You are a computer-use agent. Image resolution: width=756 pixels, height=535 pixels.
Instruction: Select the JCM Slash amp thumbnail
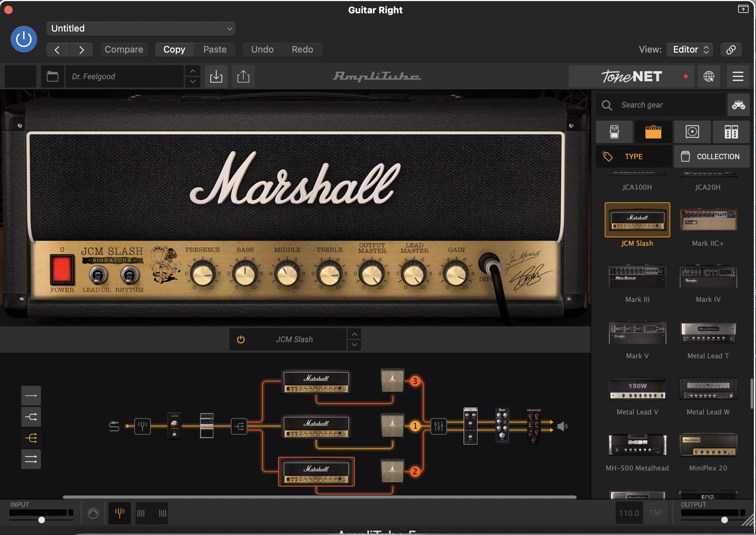pyautogui.click(x=637, y=220)
